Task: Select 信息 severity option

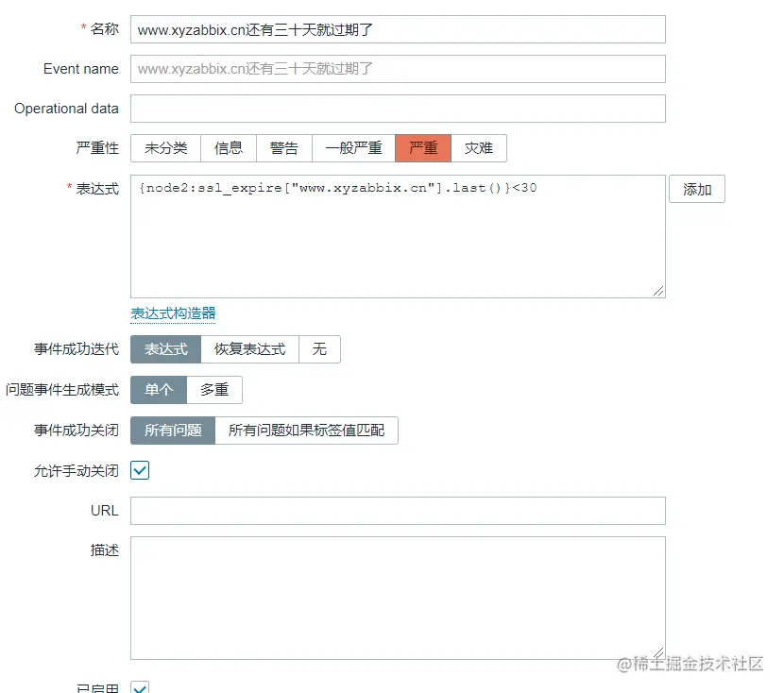Action: (229, 148)
